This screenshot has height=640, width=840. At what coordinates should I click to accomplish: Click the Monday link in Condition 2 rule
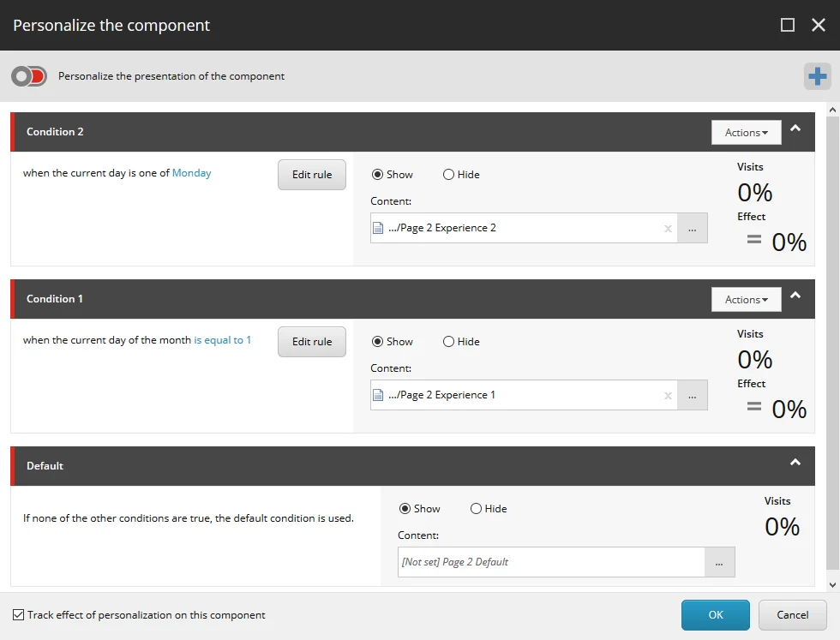click(x=192, y=173)
